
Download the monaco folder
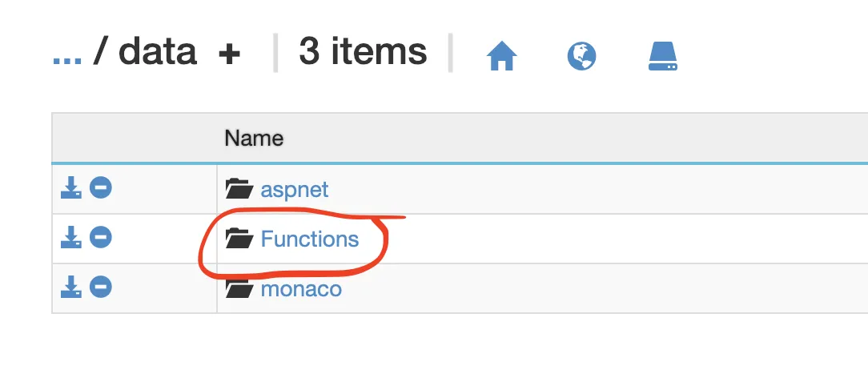click(71, 287)
